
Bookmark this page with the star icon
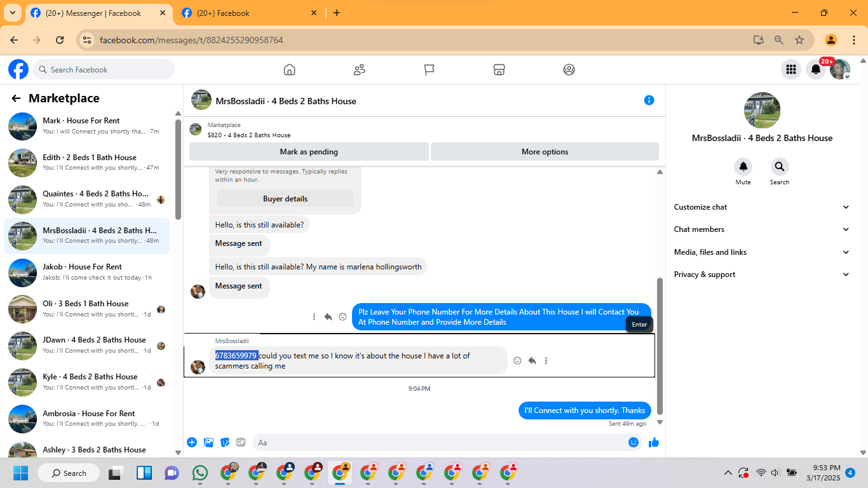799,40
